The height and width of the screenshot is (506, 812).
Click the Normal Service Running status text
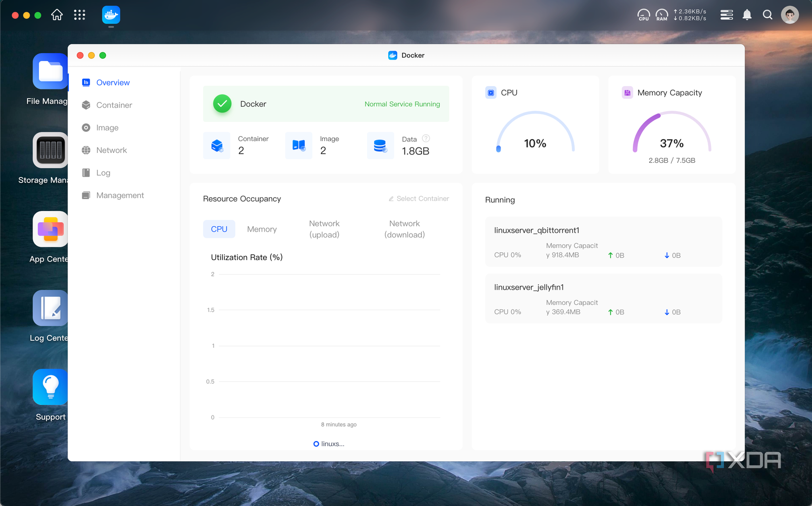402,104
